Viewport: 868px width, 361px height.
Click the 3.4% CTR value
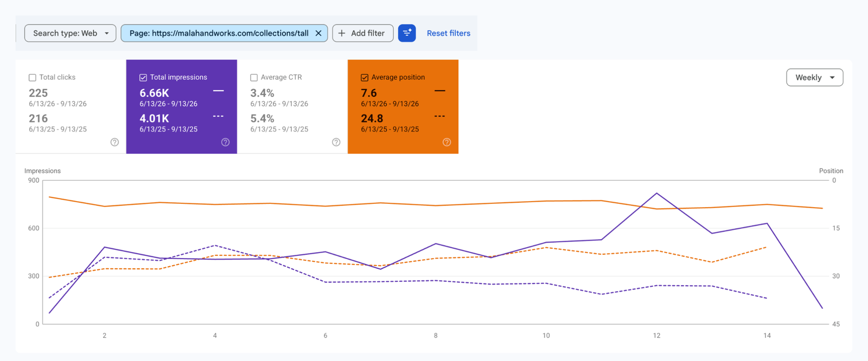(x=262, y=93)
